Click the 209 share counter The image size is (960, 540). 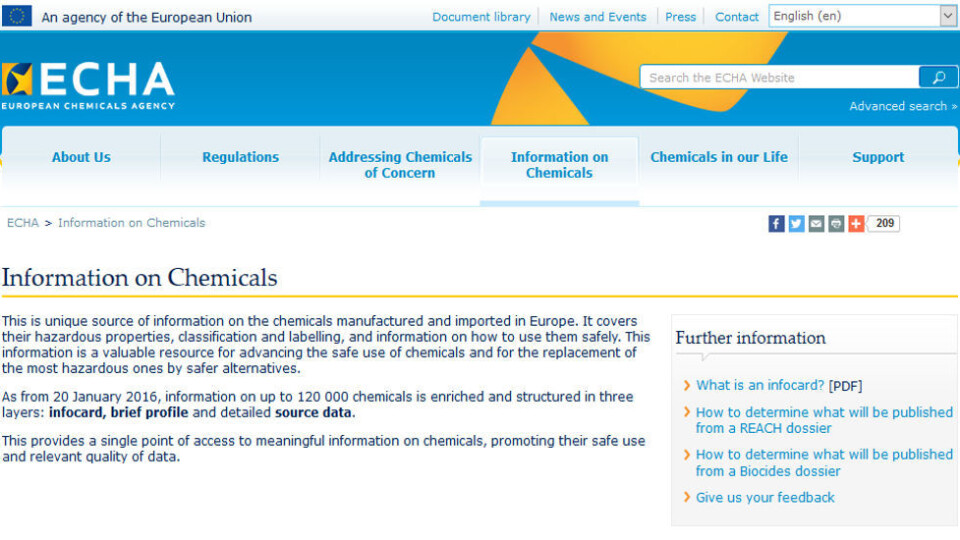click(884, 223)
